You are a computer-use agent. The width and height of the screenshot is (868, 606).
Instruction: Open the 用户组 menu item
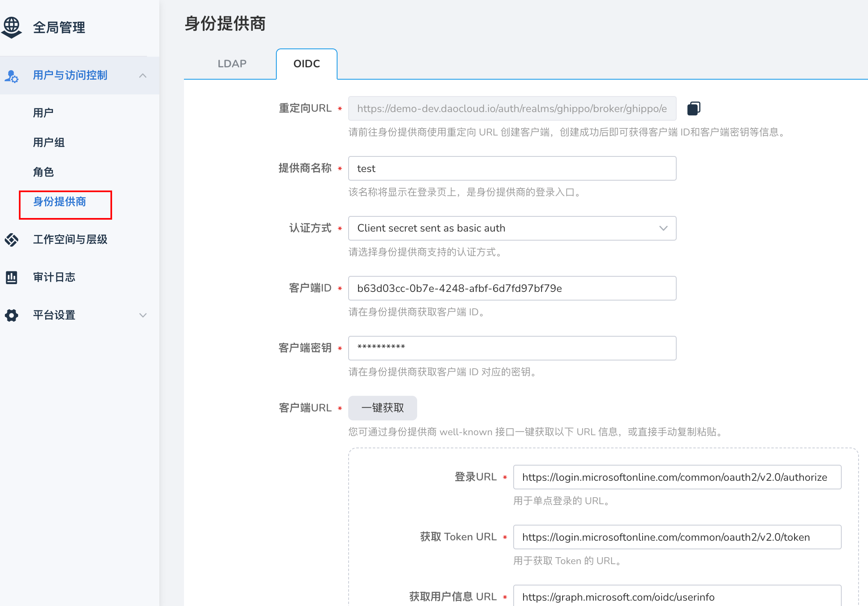click(49, 142)
